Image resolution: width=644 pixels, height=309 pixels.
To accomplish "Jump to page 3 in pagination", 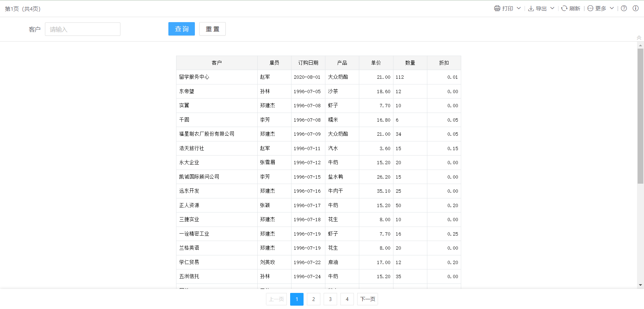I will 330,299.
